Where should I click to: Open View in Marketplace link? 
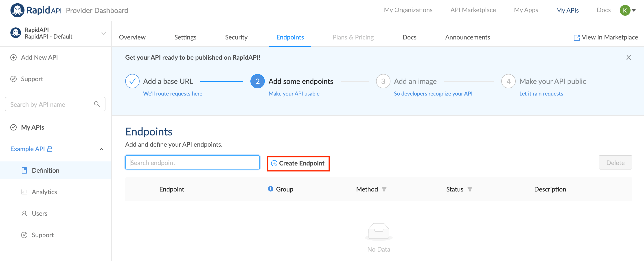(x=606, y=37)
